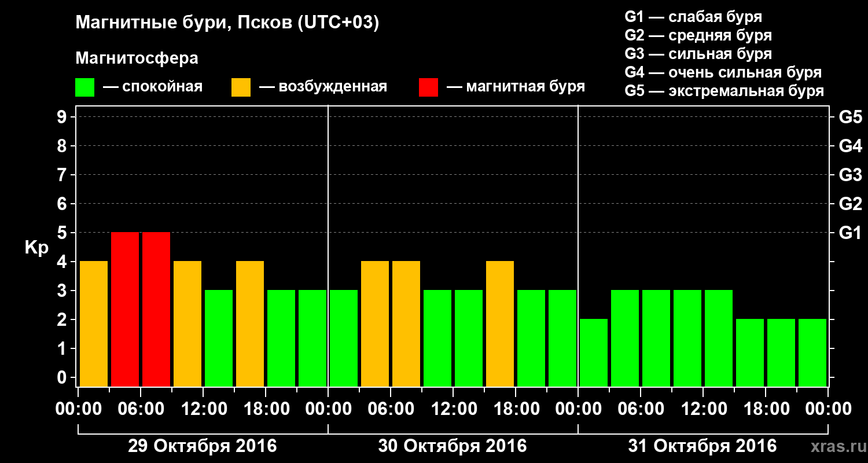
Task: Select the 'G2 — средняя буря' scale description
Action: pos(698,35)
